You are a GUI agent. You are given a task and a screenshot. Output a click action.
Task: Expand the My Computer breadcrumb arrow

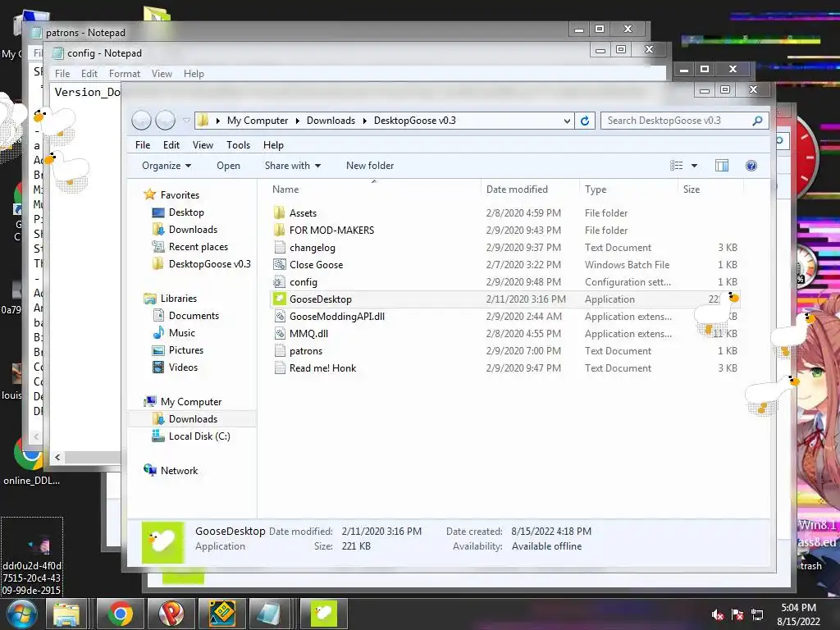pyautogui.click(x=297, y=121)
